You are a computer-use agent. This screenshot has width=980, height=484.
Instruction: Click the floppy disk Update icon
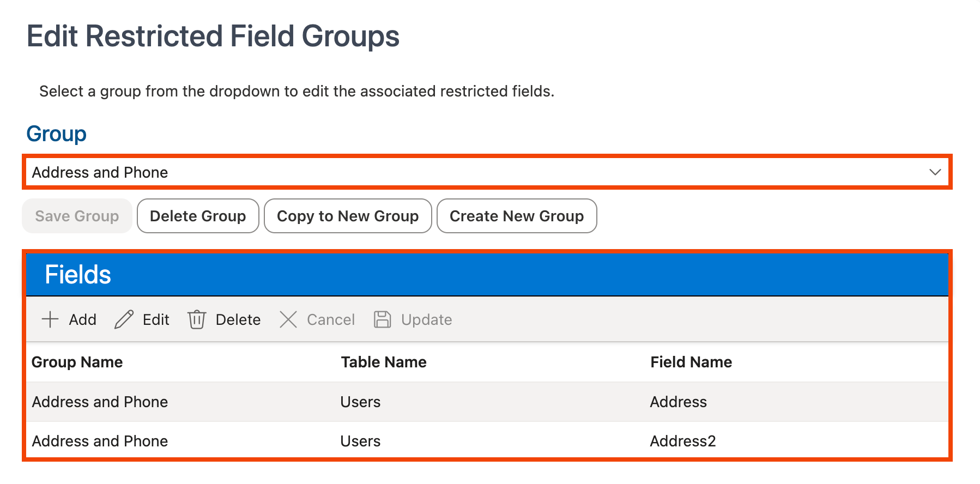pos(383,319)
